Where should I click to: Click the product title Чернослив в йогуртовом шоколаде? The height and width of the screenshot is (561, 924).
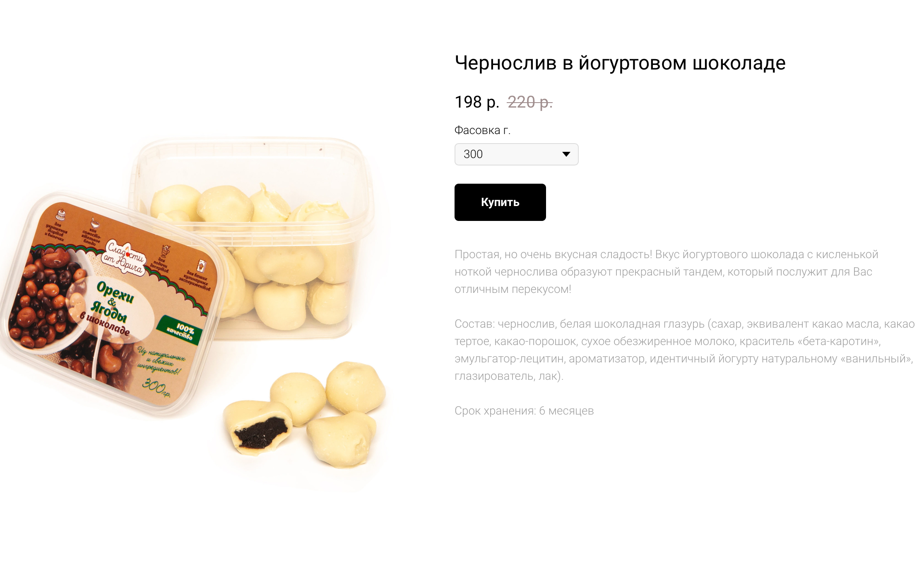coord(620,63)
